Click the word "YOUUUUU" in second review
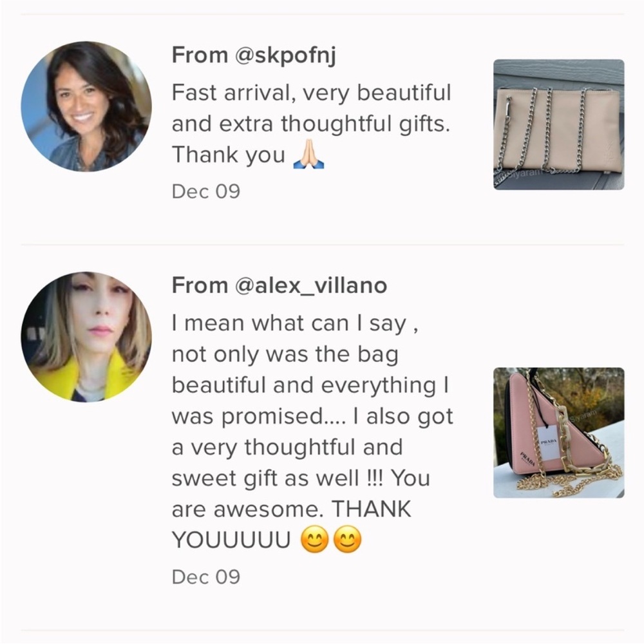Image resolution: width=644 pixels, height=644 pixels. tap(231, 541)
